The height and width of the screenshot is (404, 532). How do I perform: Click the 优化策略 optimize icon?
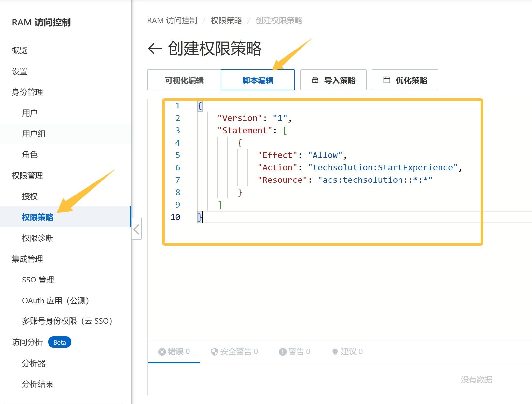pyautogui.click(x=387, y=80)
